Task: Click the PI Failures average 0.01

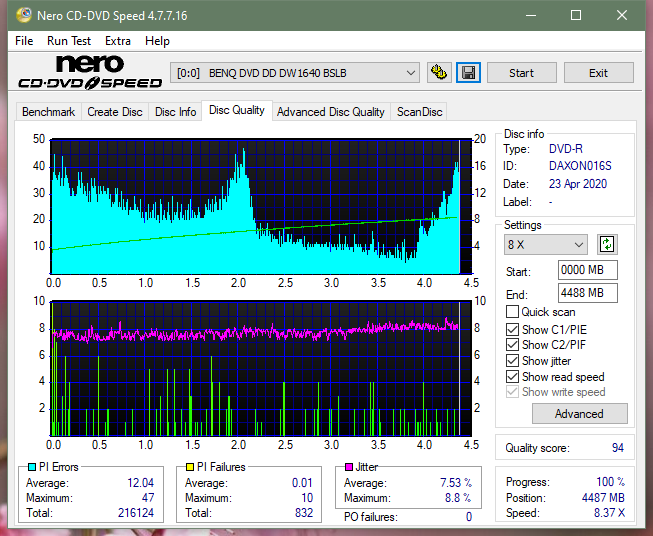Action: tap(302, 483)
